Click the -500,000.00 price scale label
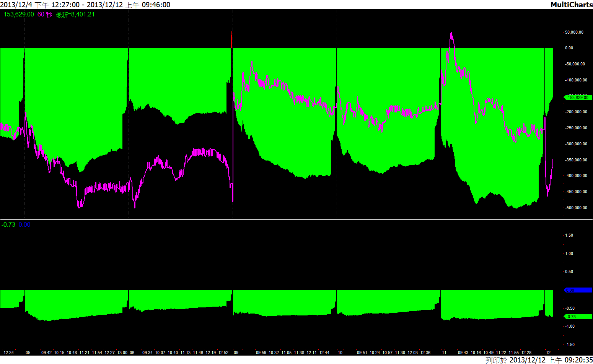The height and width of the screenshot is (364, 593). pos(576,208)
